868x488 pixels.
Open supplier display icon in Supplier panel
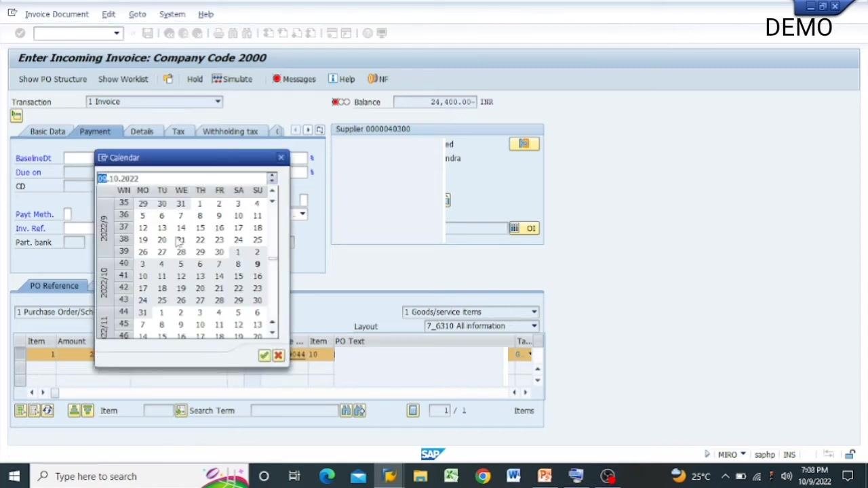524,144
